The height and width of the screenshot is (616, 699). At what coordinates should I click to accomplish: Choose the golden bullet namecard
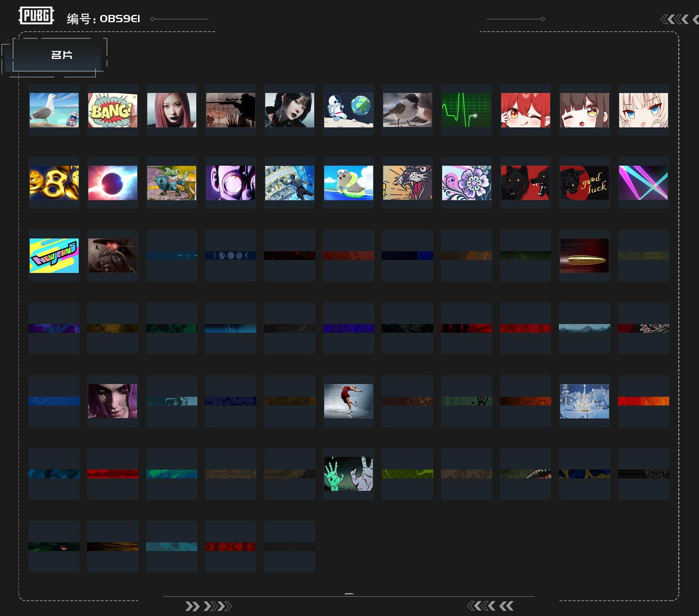[x=584, y=255]
